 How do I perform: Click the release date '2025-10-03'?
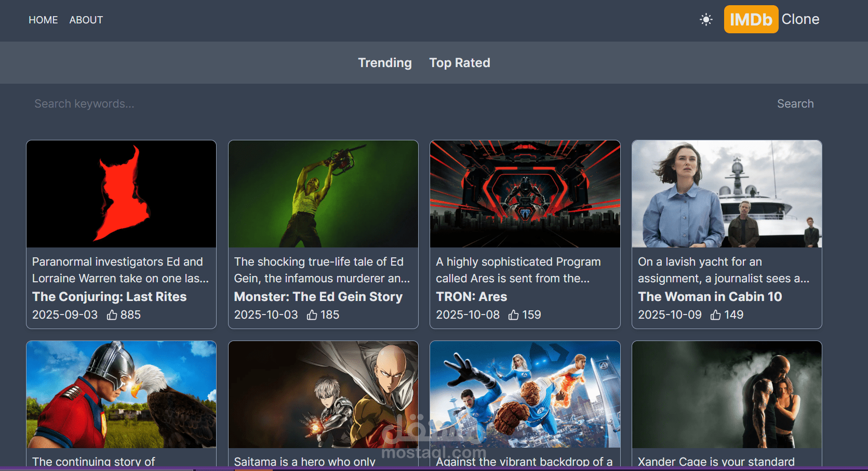pos(266,315)
